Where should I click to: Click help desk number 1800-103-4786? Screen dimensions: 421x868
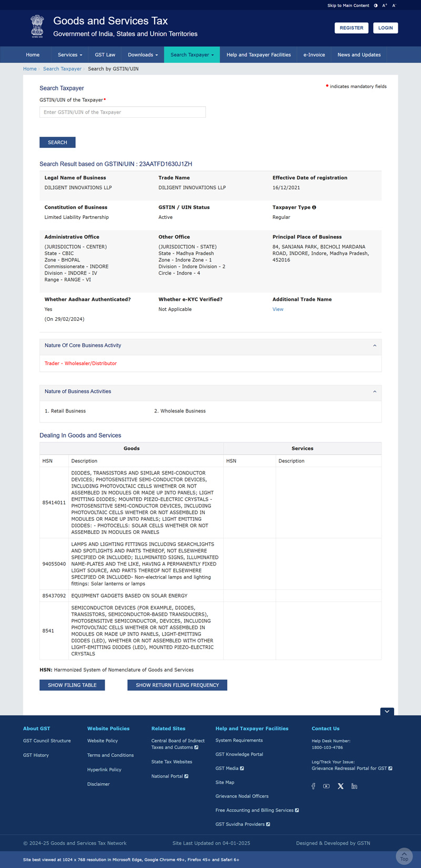[327, 748]
